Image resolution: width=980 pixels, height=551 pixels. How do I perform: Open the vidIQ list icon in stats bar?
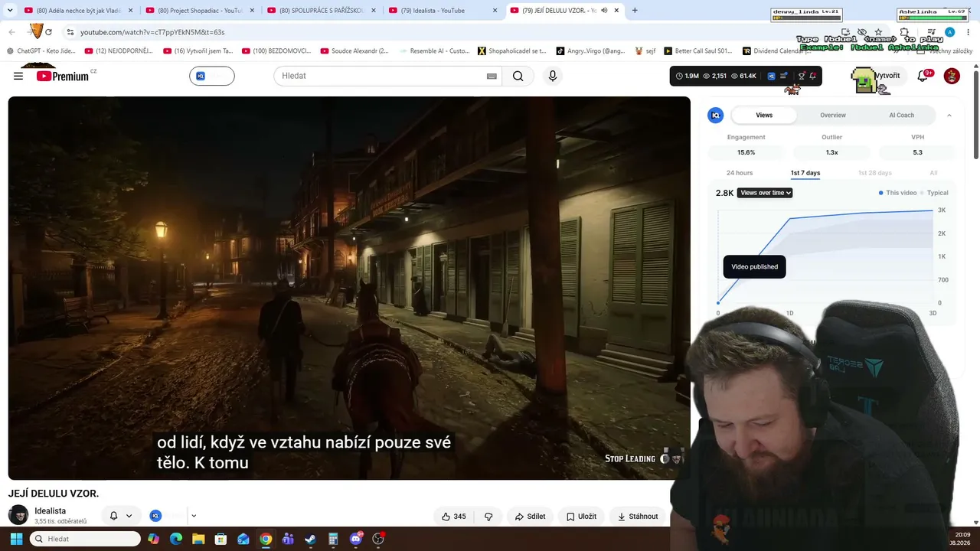pyautogui.click(x=783, y=76)
